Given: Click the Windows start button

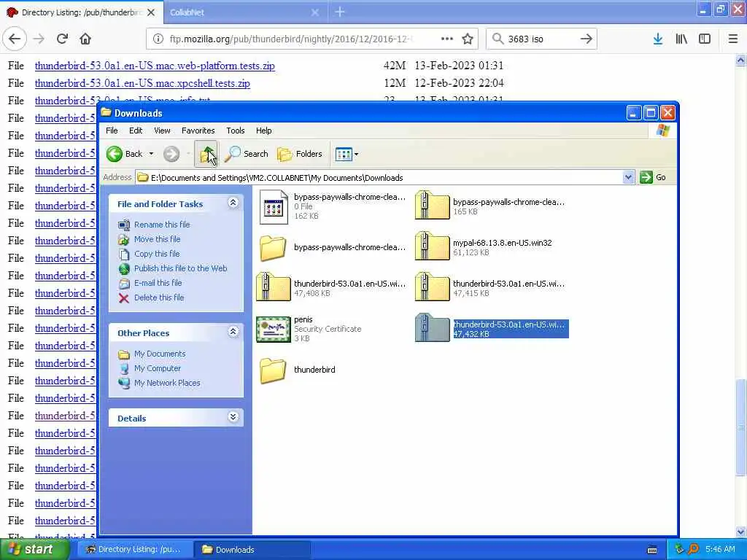Looking at the screenshot, I should (x=35, y=550).
